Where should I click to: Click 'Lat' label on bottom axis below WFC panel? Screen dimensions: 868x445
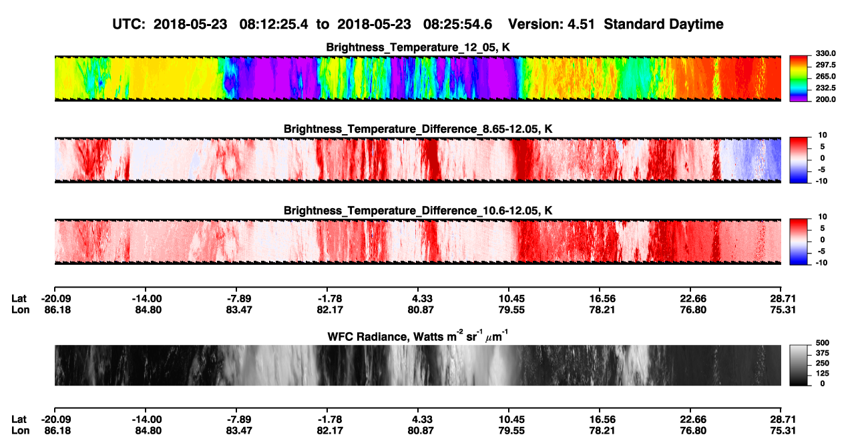(x=19, y=419)
